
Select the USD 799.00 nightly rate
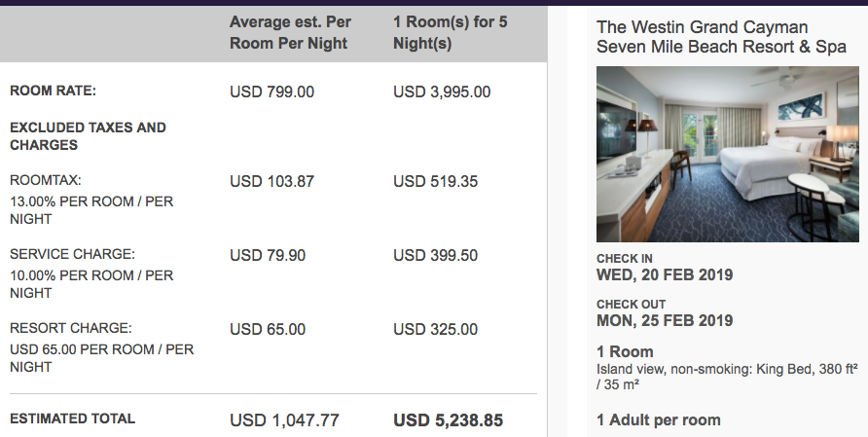271,91
